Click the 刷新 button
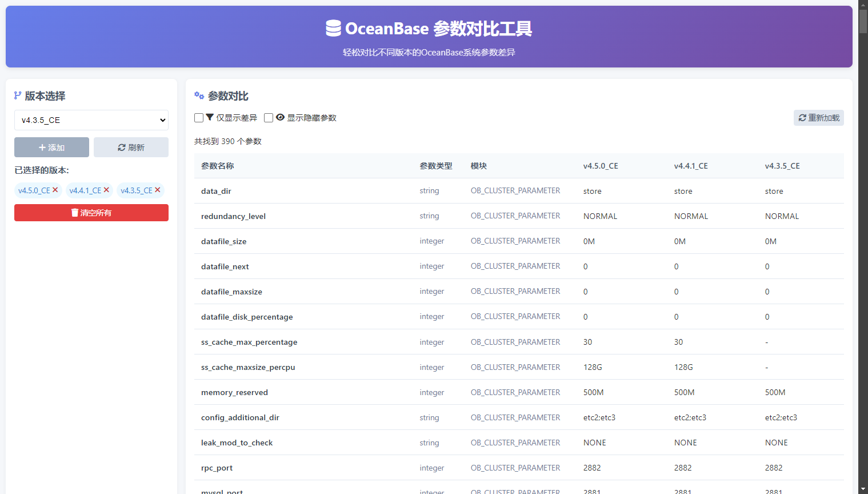Image resolution: width=868 pixels, height=494 pixels. point(131,147)
